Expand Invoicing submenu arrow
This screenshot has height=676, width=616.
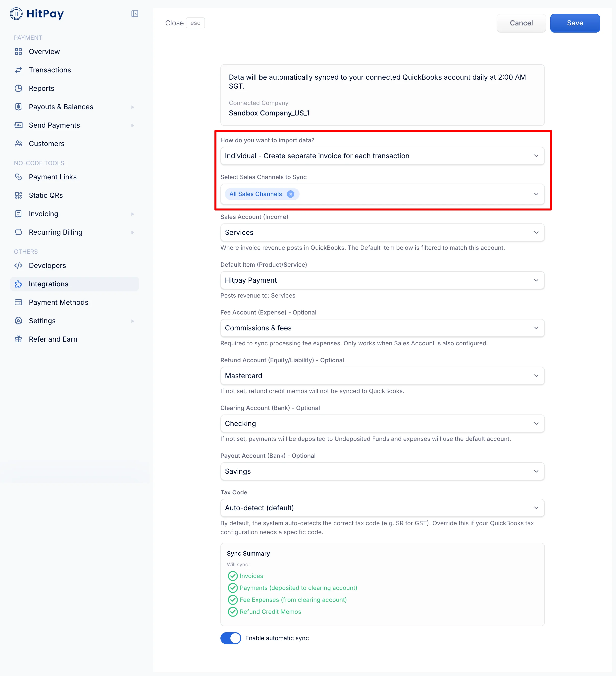click(x=133, y=214)
